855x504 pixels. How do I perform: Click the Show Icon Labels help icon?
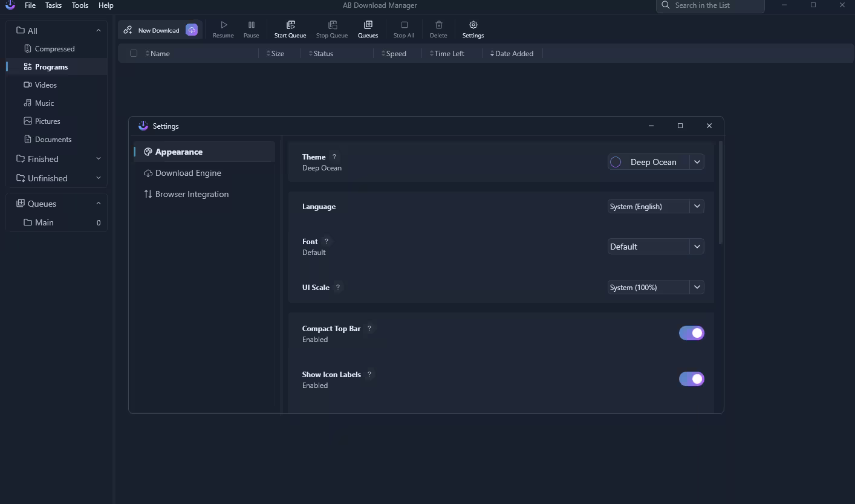coord(369,374)
